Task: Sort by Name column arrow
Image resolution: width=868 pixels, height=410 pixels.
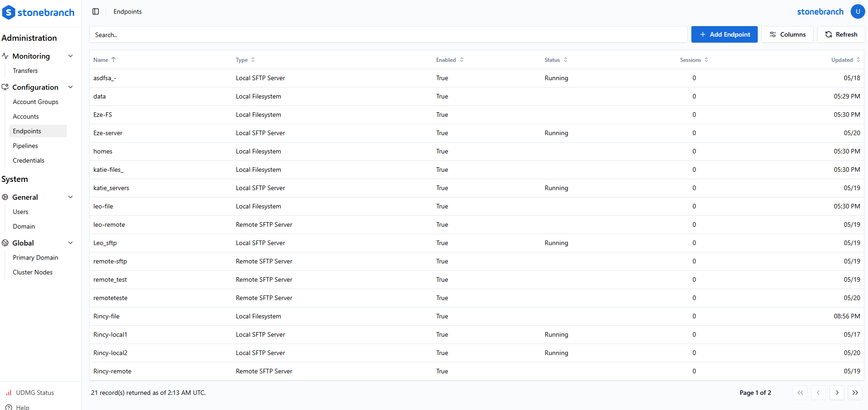Action: [113, 60]
